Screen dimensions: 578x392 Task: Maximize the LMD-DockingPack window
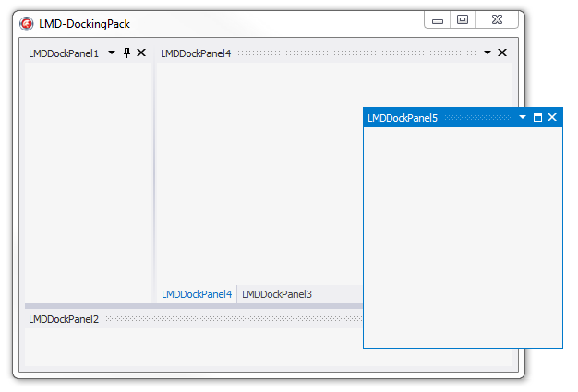pos(463,20)
